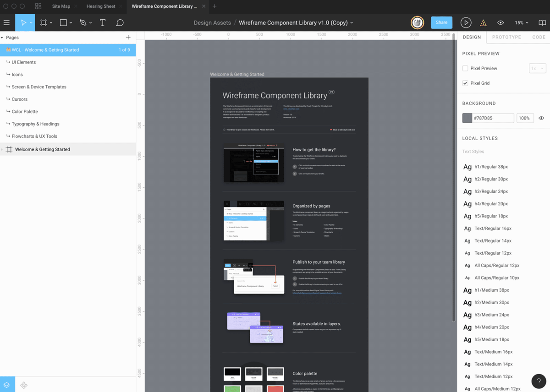The image size is (550, 392).
Task: Open the team library book icon
Action: tap(542, 22)
